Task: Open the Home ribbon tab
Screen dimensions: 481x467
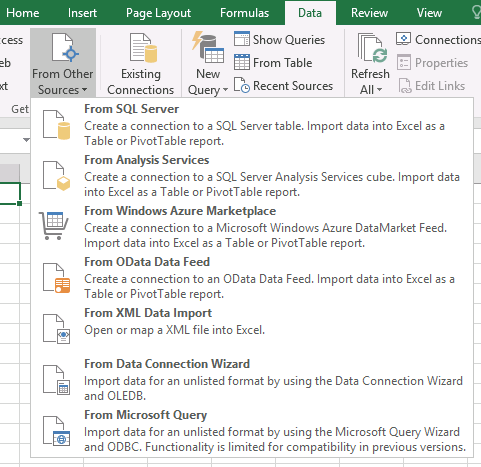Action: click(x=23, y=13)
